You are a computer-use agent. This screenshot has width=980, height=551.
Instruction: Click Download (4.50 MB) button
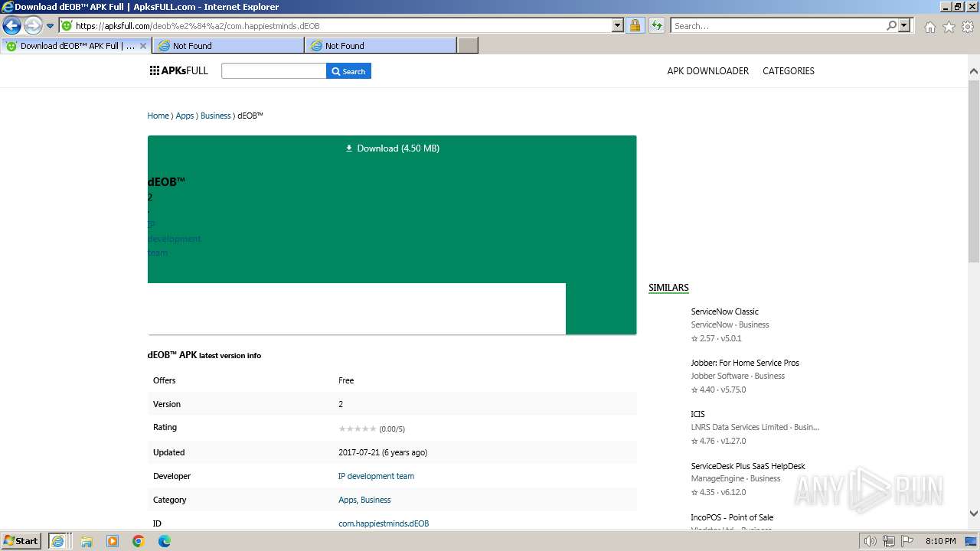[x=392, y=148]
